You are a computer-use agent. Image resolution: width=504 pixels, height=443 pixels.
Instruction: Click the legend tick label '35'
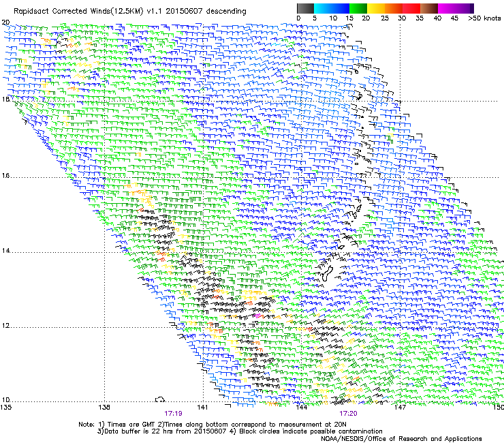(x=420, y=18)
